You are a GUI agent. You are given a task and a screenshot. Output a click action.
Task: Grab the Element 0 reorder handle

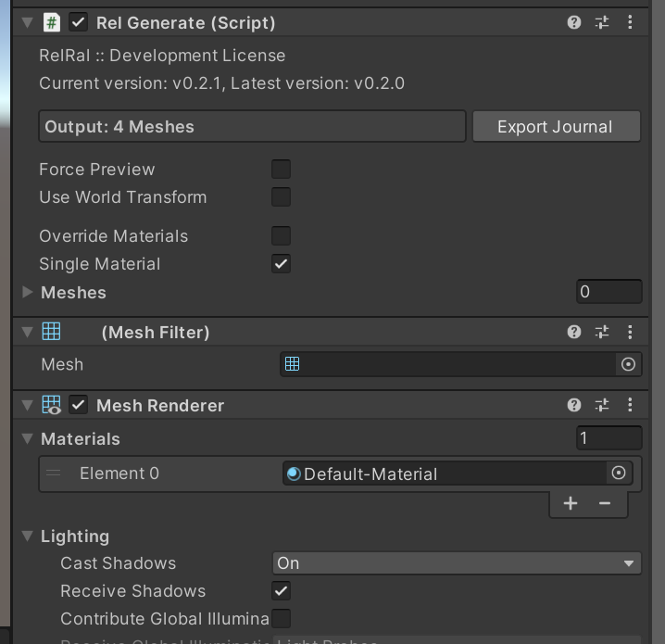[54, 473]
